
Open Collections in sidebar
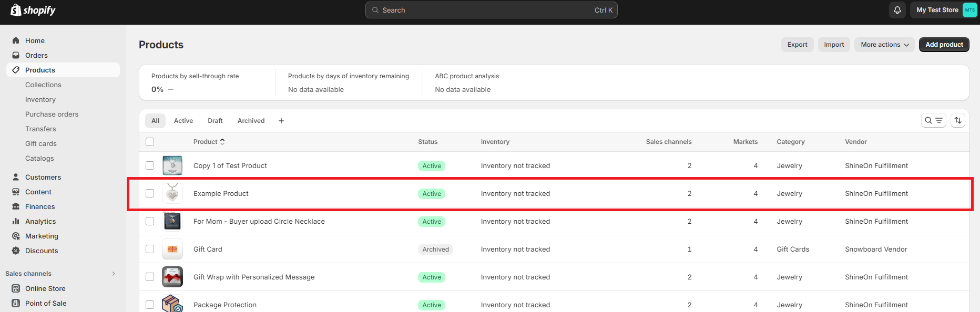[43, 85]
